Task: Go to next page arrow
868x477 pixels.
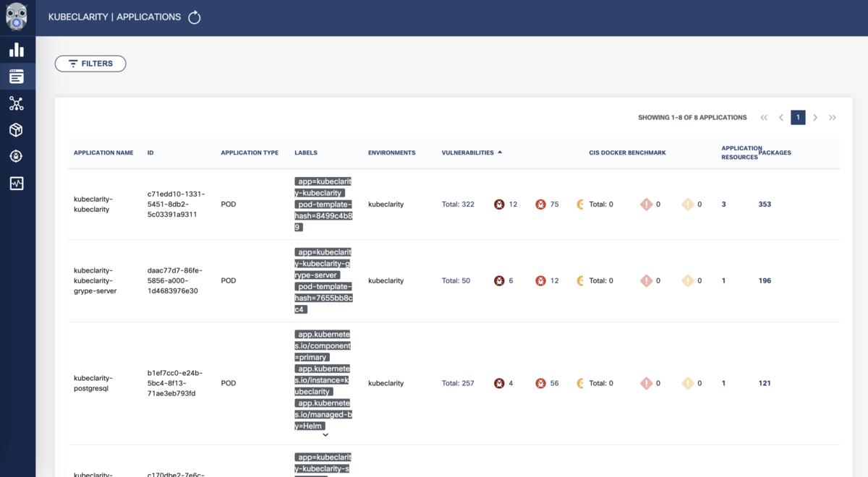Action: tap(815, 117)
